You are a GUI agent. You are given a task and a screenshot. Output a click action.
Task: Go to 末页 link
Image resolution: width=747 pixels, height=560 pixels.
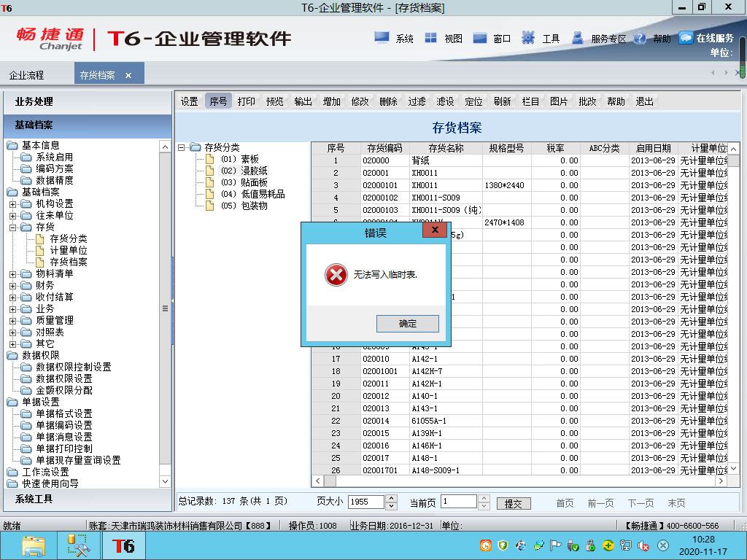pos(676,503)
